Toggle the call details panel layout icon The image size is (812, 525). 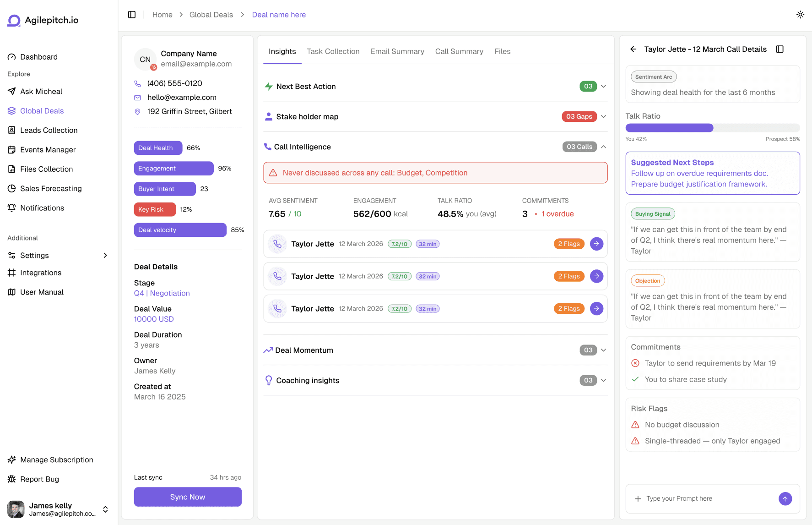(780, 49)
